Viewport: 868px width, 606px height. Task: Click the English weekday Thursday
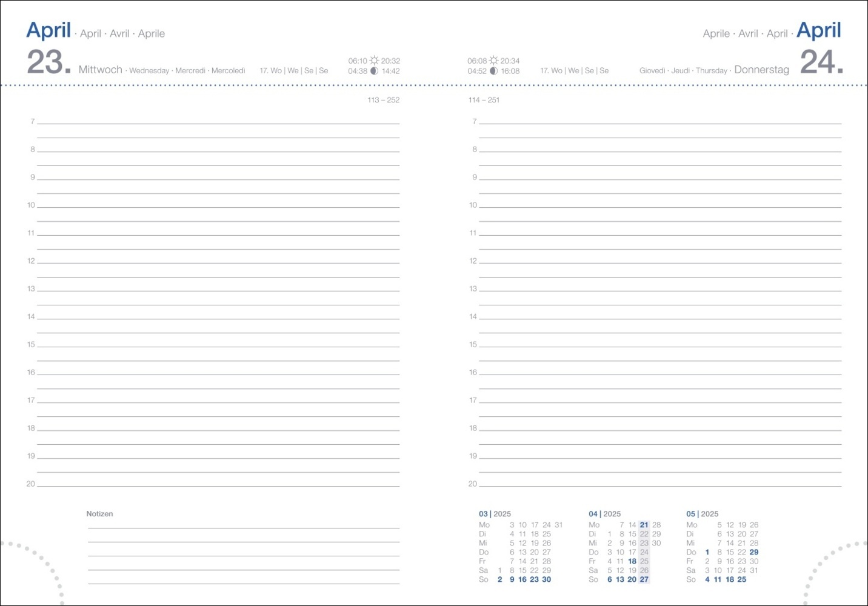(x=711, y=71)
